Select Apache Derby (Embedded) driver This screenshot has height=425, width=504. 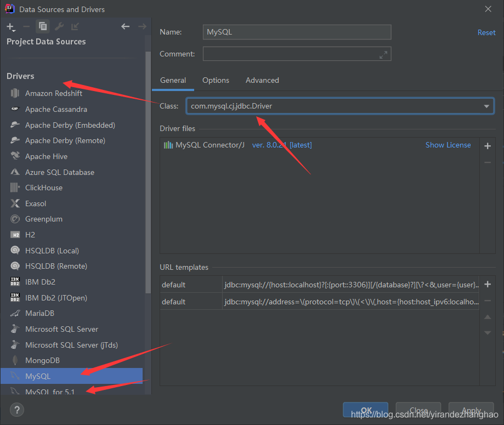pyautogui.click(x=71, y=125)
